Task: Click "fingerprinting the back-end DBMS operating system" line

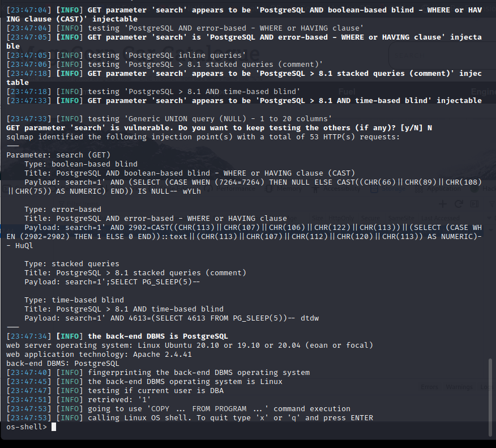Action: (158, 373)
